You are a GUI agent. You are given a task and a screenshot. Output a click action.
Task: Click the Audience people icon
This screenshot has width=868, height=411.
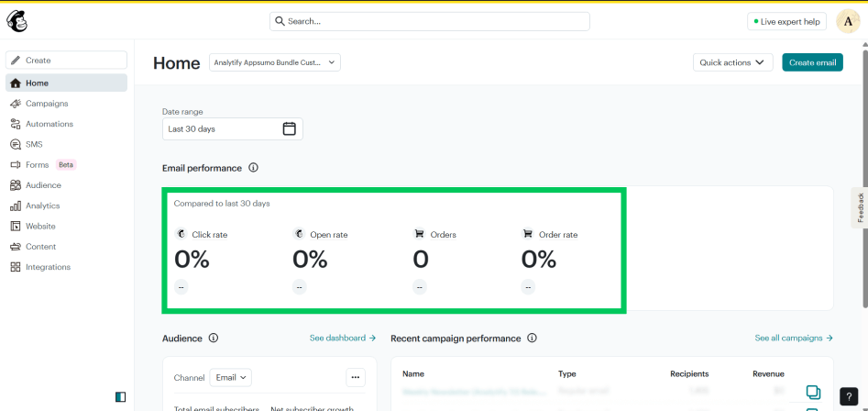tap(16, 185)
